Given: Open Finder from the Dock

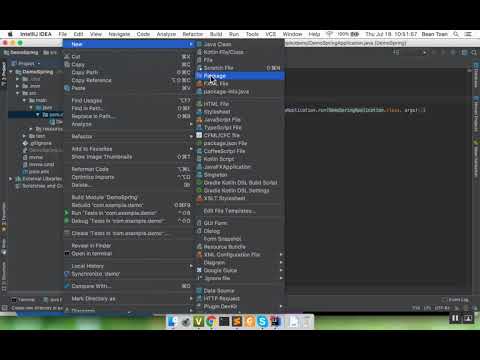Looking at the screenshot, I should [x=173, y=321].
